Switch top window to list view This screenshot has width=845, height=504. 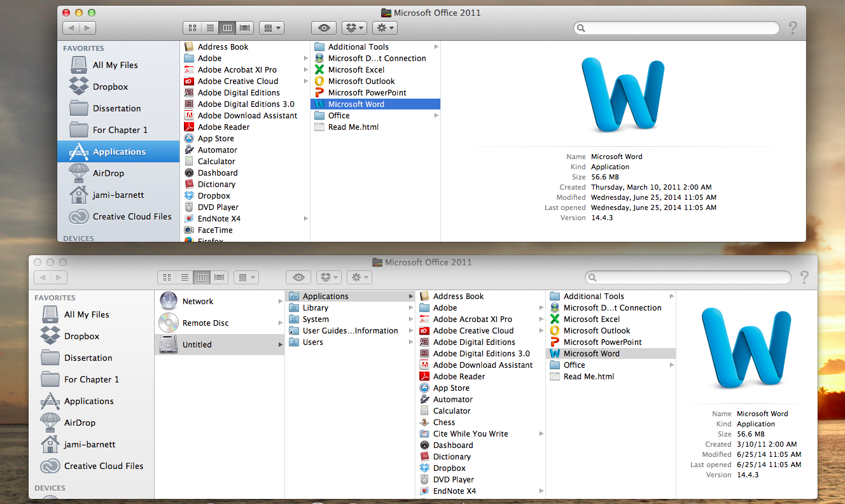(x=210, y=28)
